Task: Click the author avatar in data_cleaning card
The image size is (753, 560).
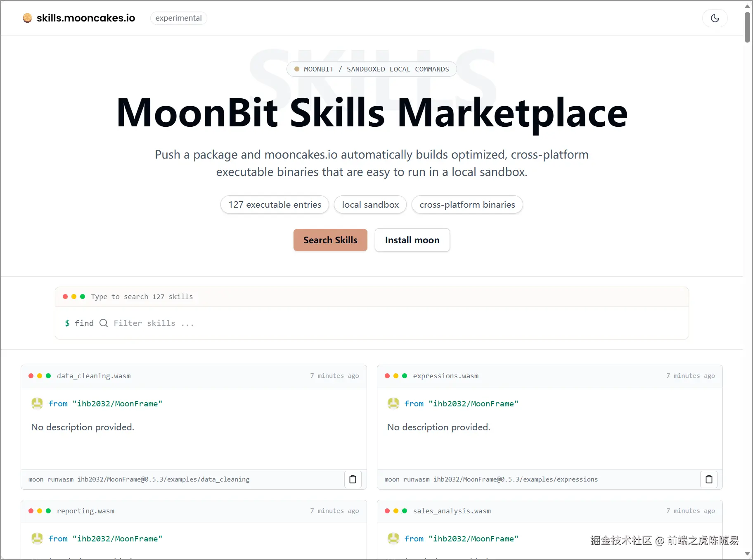Action: pyautogui.click(x=37, y=403)
